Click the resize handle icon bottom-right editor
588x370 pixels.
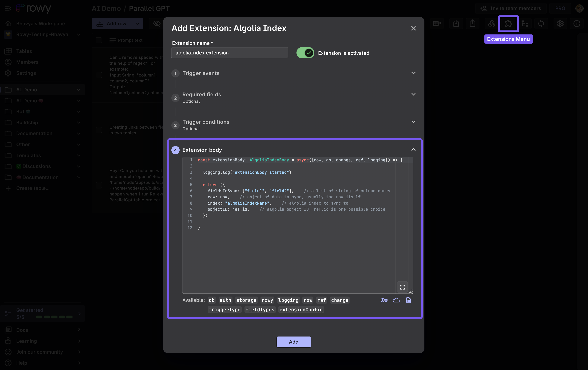[x=411, y=292]
